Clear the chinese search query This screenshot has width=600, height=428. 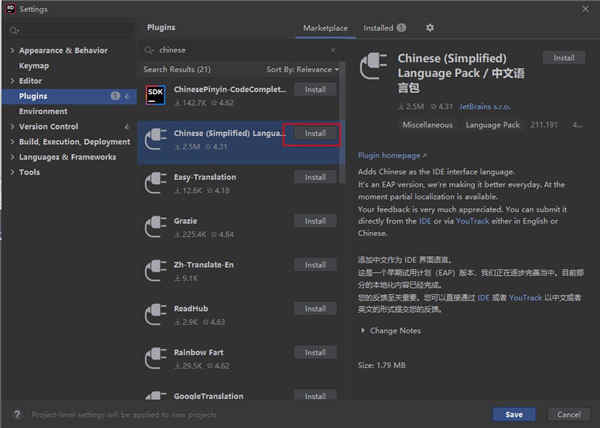333,50
